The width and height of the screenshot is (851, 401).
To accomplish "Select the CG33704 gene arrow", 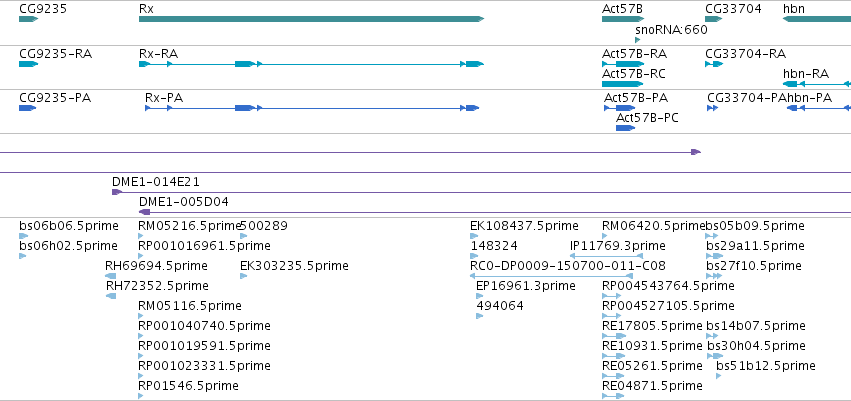I will click(714, 19).
